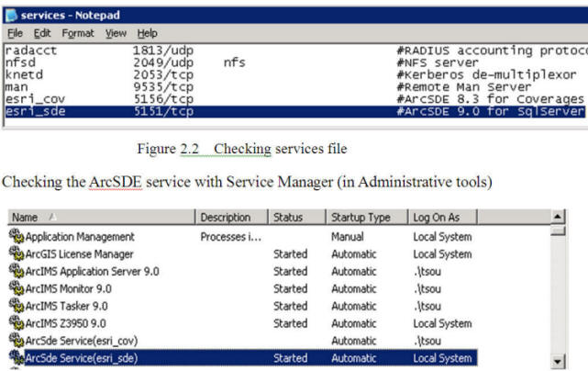The image size is (588, 371).
Task: Open the Edit menu
Action: point(42,33)
